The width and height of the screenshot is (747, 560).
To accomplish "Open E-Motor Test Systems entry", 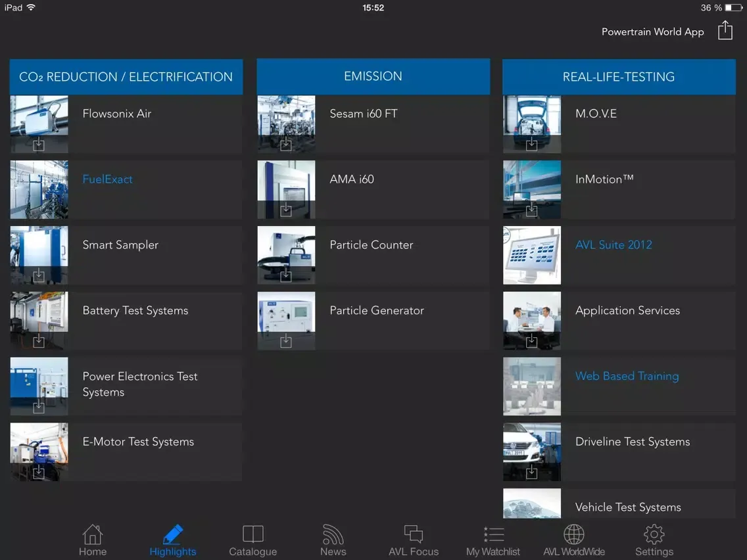I will coord(126,452).
